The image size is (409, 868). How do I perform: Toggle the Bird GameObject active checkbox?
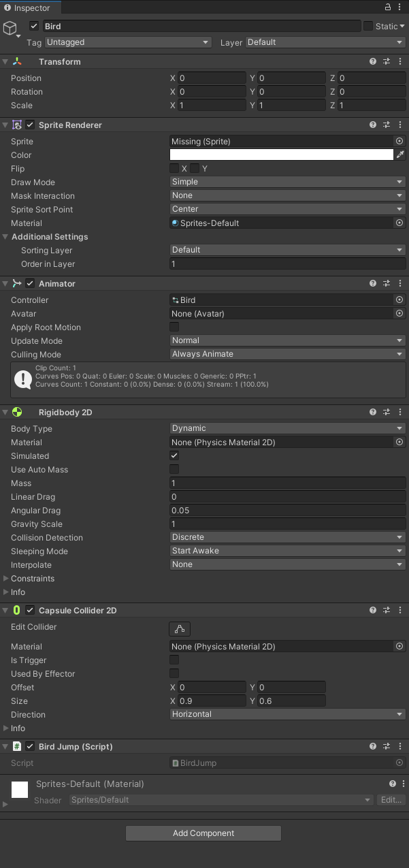point(34,26)
